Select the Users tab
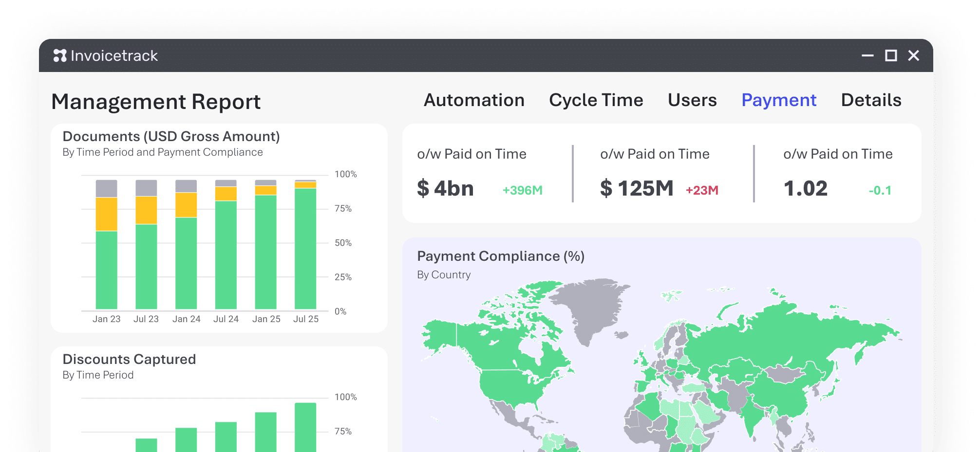Screen dimensions: 980x452 tap(692, 100)
